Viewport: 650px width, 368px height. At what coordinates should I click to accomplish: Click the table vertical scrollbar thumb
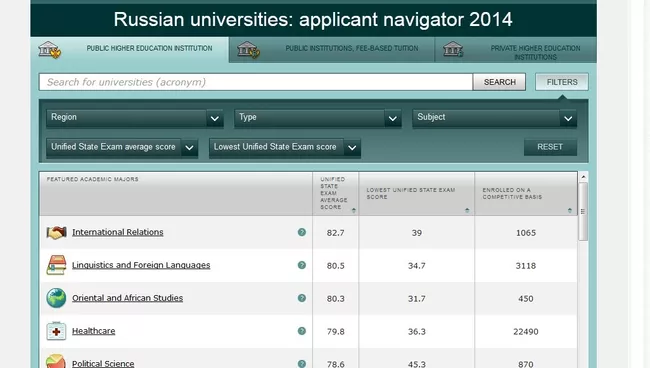click(583, 211)
